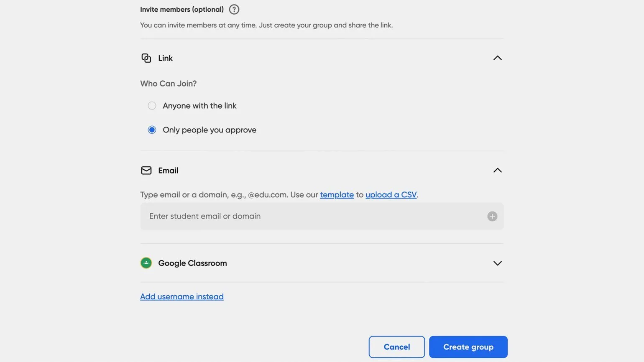644x362 pixels.
Task: Click the Link section copy icon
Action: [x=146, y=58]
